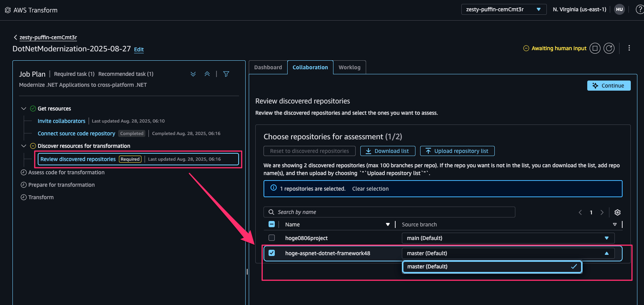Click the info icon in the selection banner
This screenshot has width=644, height=305.
click(x=274, y=188)
